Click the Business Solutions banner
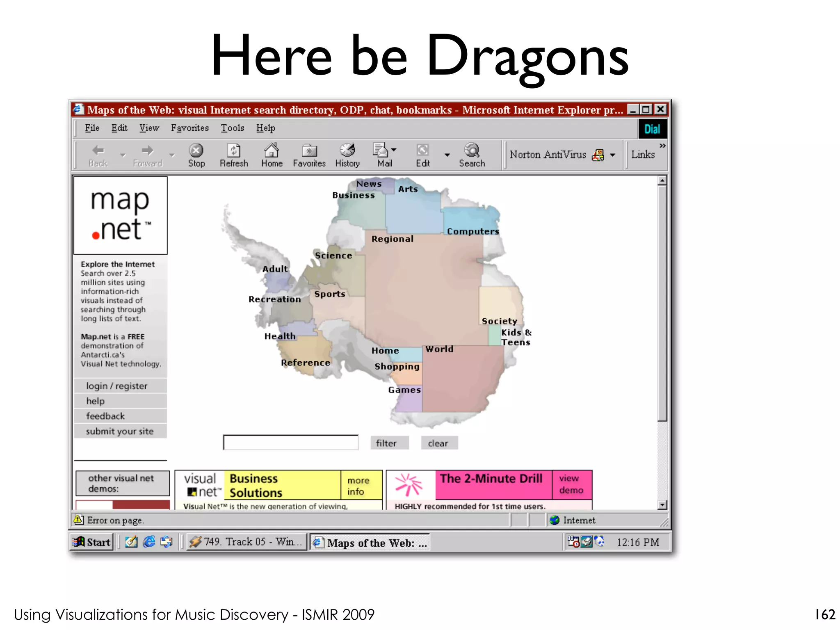Image resolution: width=840 pixels, height=630 pixels. 282,486
